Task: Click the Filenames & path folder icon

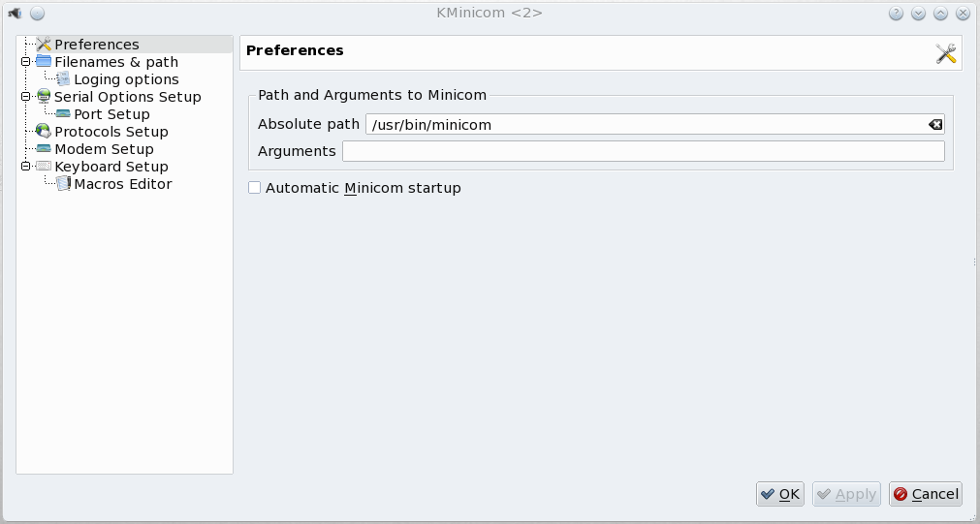Action: (44, 62)
